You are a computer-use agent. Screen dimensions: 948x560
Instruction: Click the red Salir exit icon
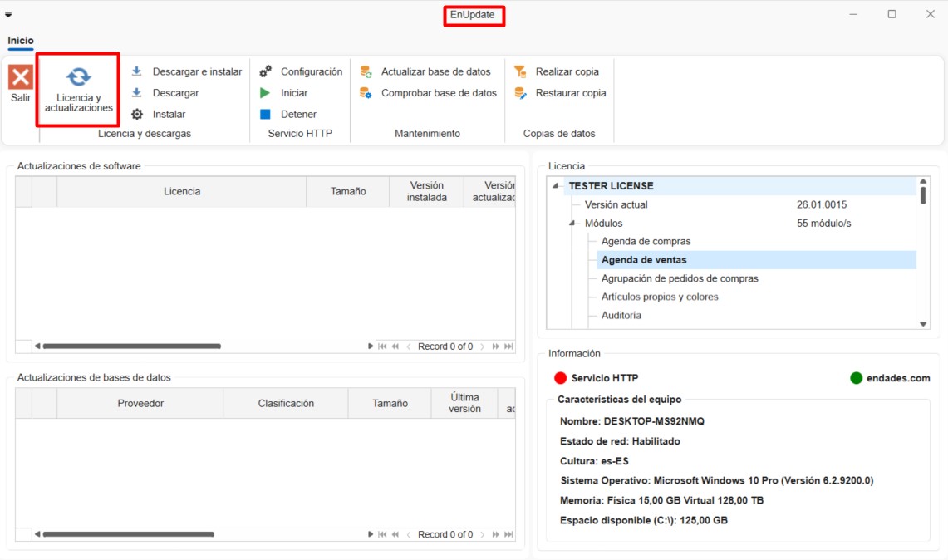pos(21,78)
